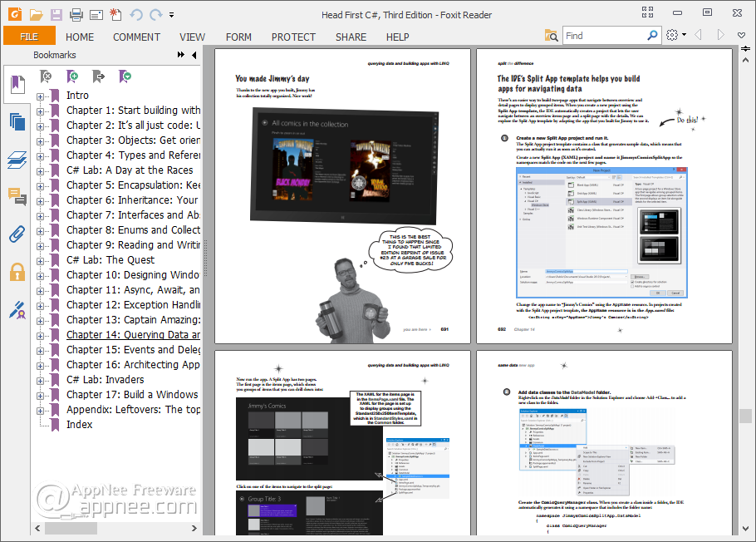The height and width of the screenshot is (542, 756).
Task: Switch to the COMMENT ribbon tab
Action: 136,37
